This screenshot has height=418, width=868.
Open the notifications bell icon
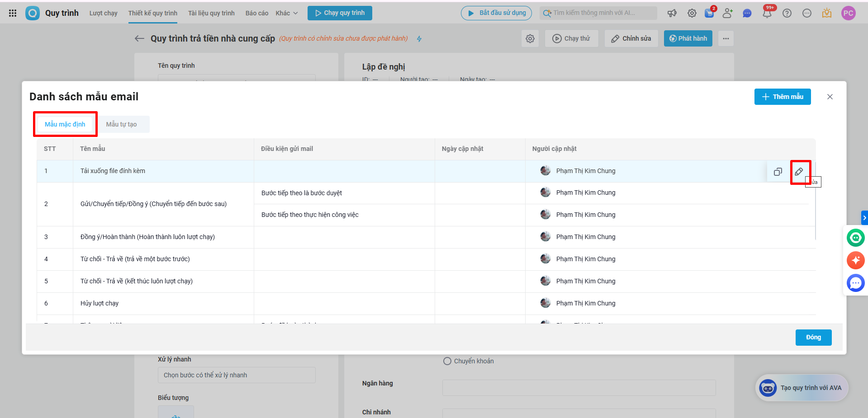click(x=767, y=14)
